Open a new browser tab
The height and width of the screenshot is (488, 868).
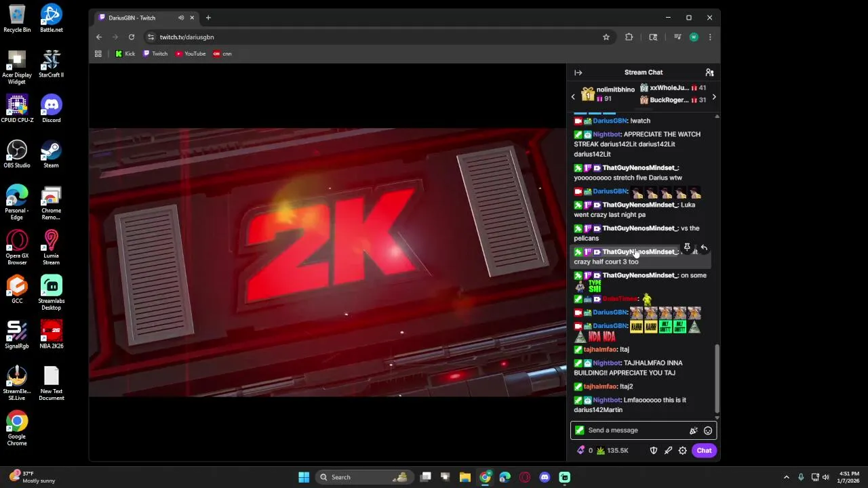(208, 18)
